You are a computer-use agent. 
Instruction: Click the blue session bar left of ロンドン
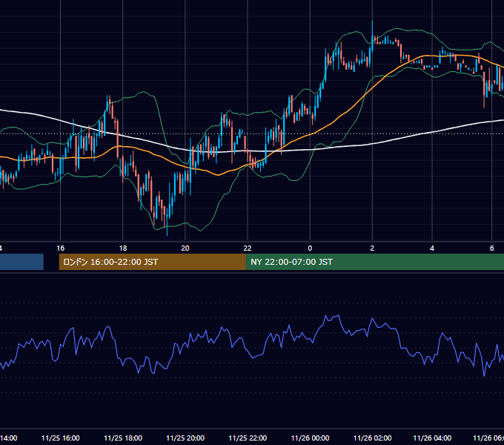click(x=21, y=262)
